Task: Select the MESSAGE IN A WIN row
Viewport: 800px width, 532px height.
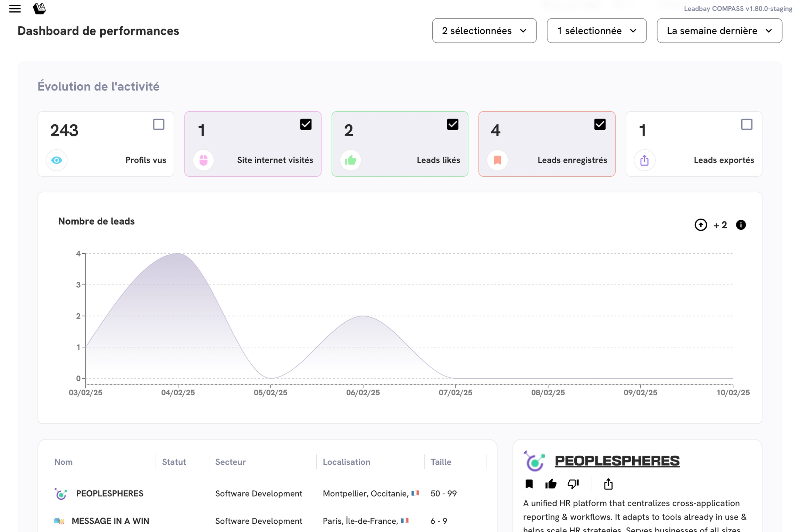Action: 110,521
